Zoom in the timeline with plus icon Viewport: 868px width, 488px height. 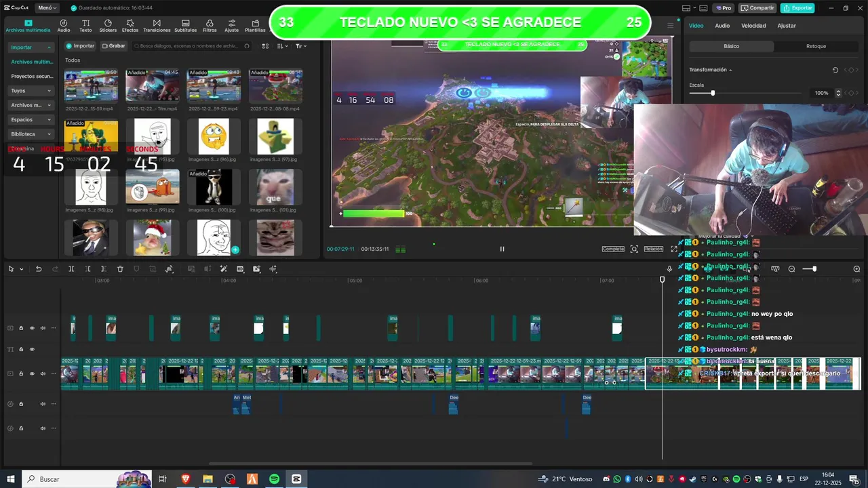[856, 269]
